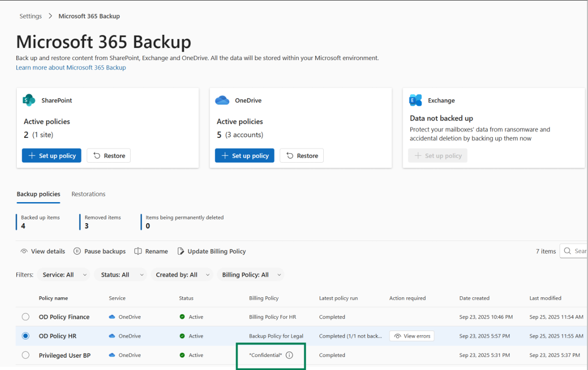Click green Active status icon for Privileged User BP

(182, 355)
